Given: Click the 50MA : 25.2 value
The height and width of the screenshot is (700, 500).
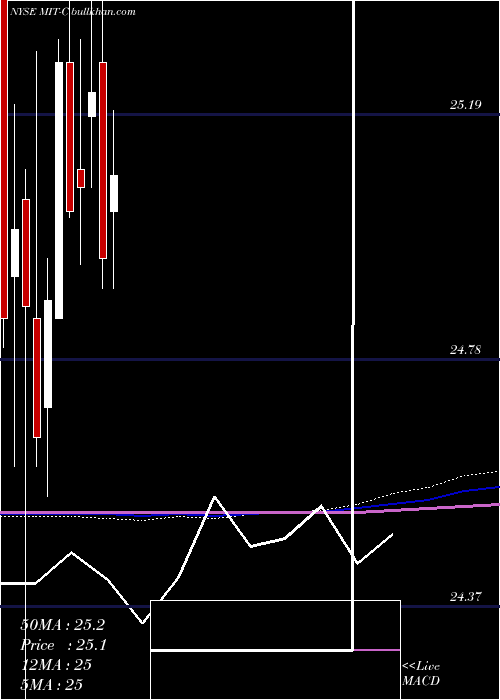Looking at the screenshot, I should [62, 625].
